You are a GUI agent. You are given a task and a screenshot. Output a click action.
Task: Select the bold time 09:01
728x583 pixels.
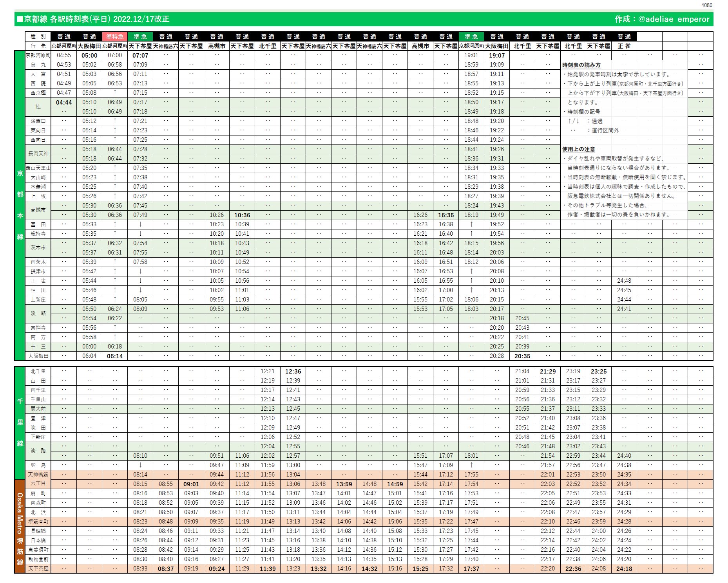(x=191, y=484)
